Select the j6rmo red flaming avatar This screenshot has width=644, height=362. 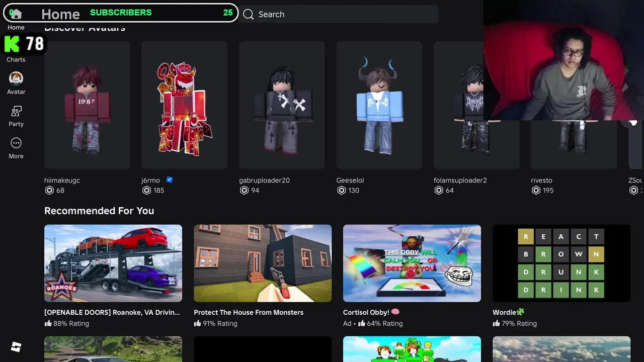pos(184,105)
